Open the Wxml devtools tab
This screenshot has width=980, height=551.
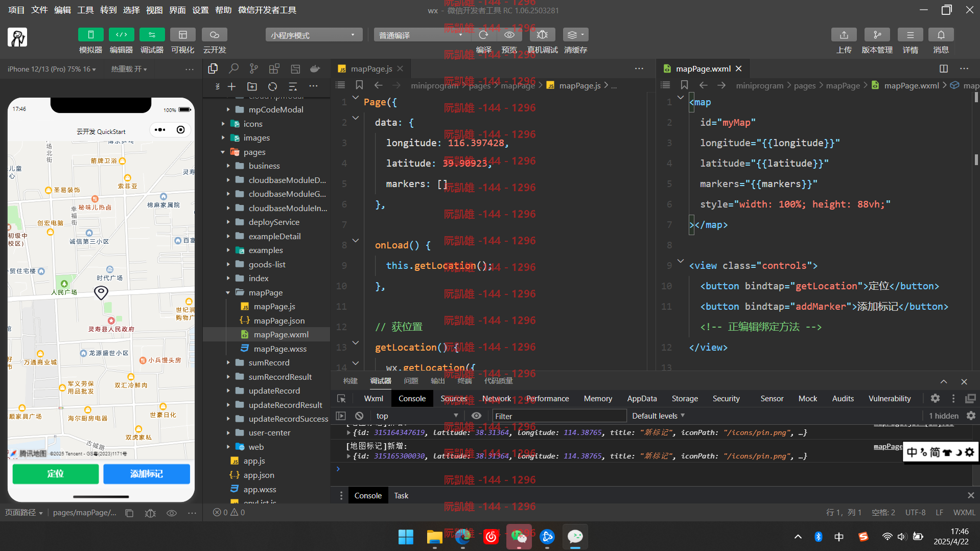coord(374,399)
